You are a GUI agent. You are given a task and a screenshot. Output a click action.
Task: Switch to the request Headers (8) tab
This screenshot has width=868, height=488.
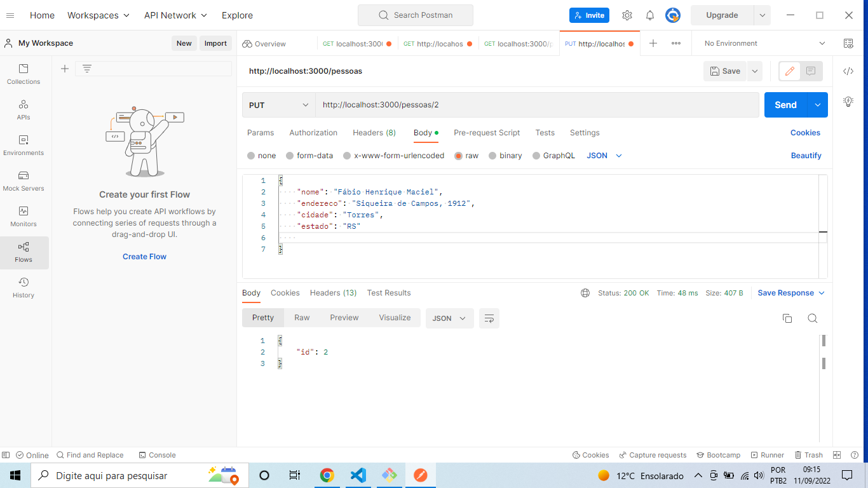click(x=374, y=133)
